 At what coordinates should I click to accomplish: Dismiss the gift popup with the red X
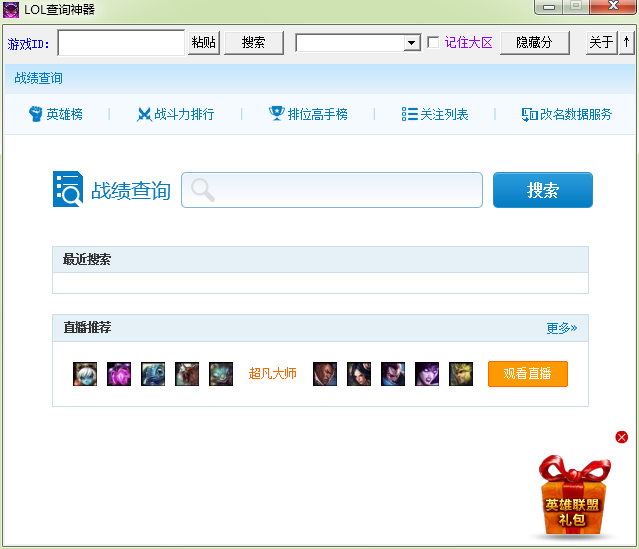tap(621, 437)
